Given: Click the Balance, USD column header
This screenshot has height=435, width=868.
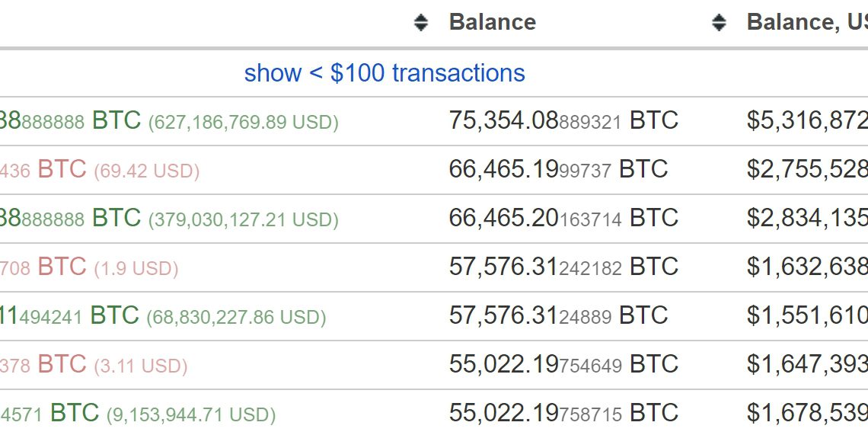Looking at the screenshot, I should [806, 22].
